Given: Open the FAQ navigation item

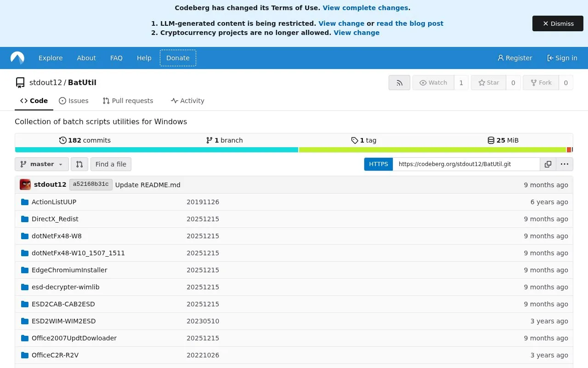Looking at the screenshot, I should [x=116, y=58].
